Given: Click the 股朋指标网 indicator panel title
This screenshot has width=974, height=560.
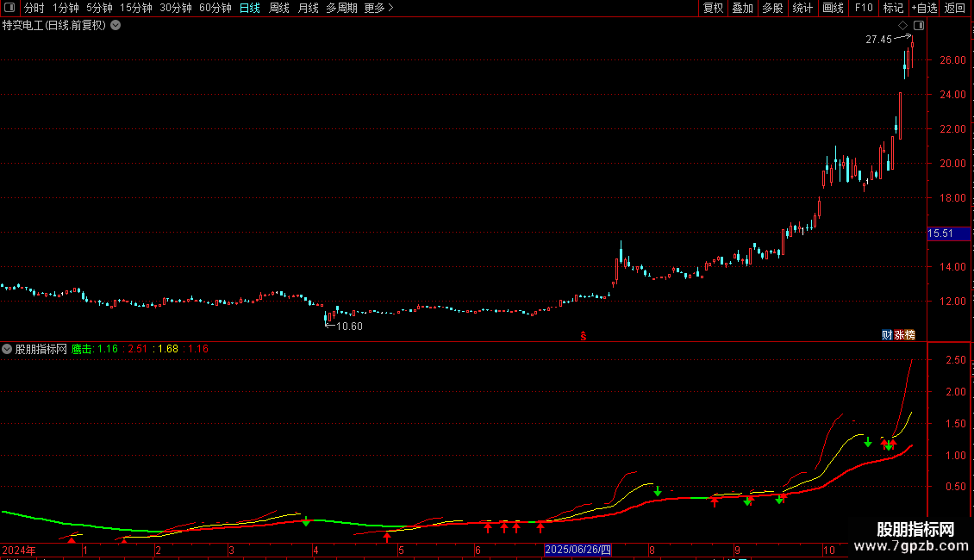Looking at the screenshot, I should (41, 349).
